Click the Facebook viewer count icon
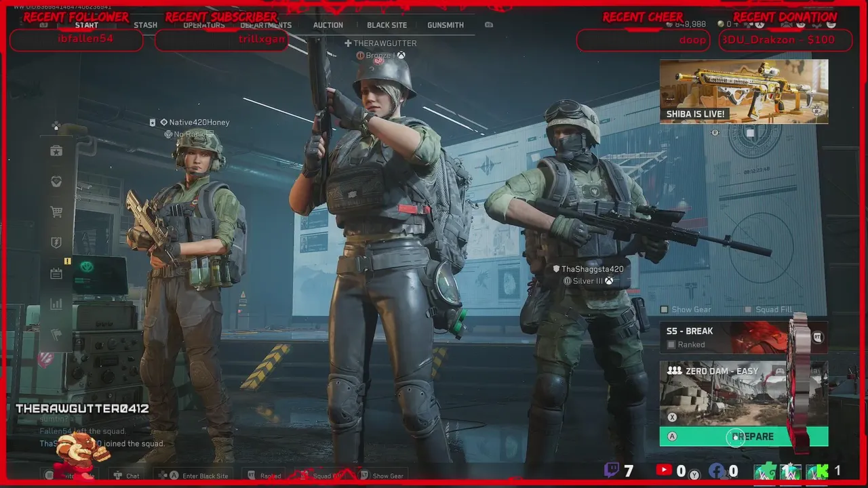Image resolution: width=868 pixels, height=488 pixels. (x=717, y=470)
